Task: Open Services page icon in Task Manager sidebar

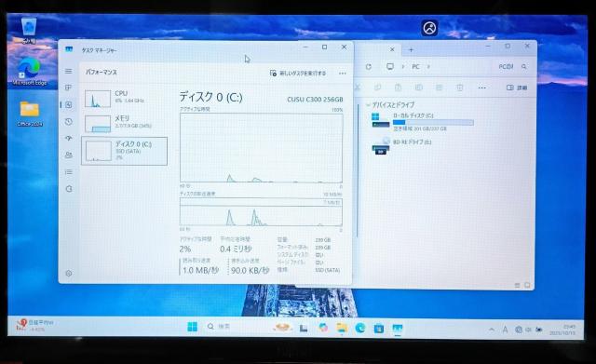Action: 68,189
